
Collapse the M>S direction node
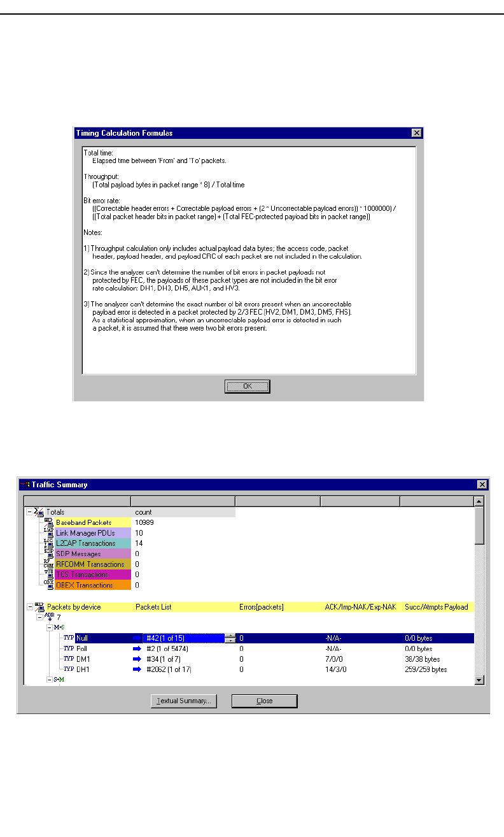tap(50, 627)
